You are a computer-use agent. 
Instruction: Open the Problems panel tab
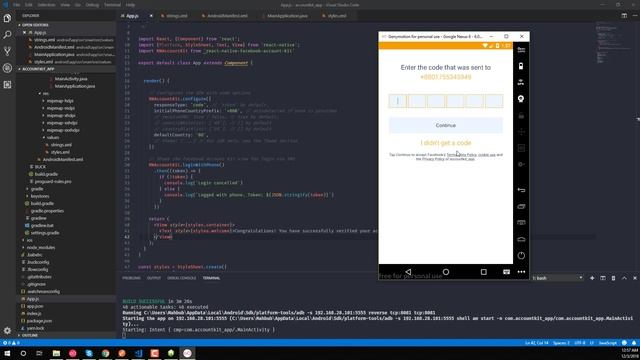[x=131, y=278]
